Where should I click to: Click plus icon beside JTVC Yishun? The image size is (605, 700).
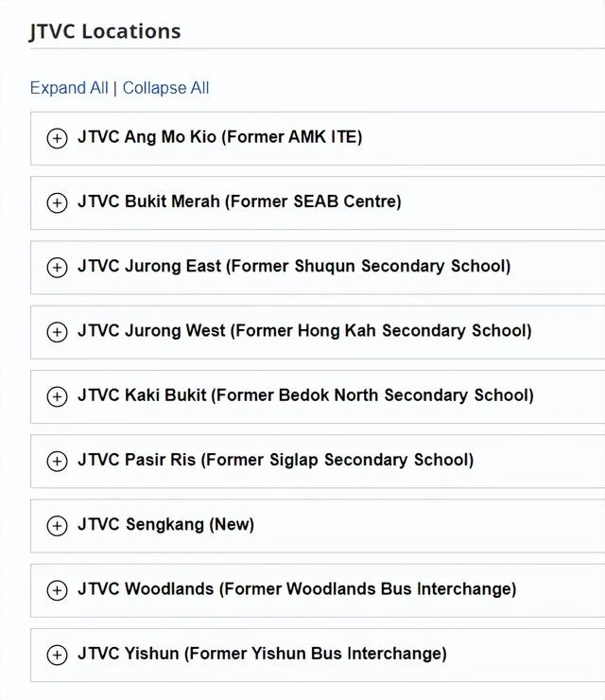click(x=57, y=655)
